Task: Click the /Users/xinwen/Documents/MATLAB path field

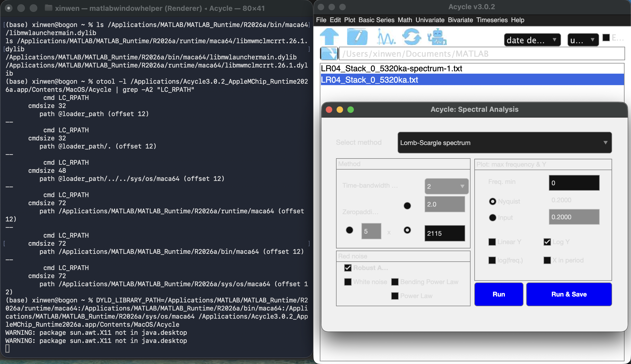Action: (x=482, y=53)
